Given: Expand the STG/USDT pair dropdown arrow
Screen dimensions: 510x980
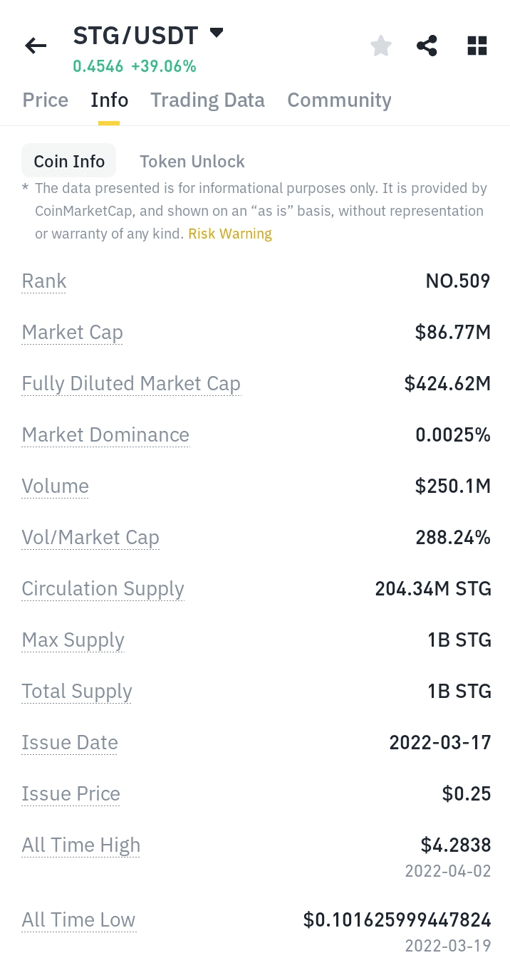Looking at the screenshot, I should click(x=217, y=33).
